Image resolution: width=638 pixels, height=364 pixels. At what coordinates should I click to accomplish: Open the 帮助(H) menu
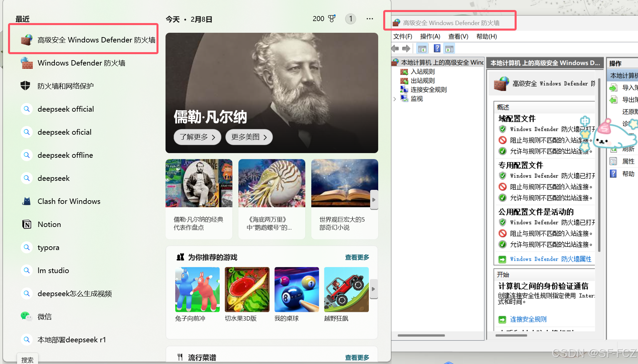[487, 36]
